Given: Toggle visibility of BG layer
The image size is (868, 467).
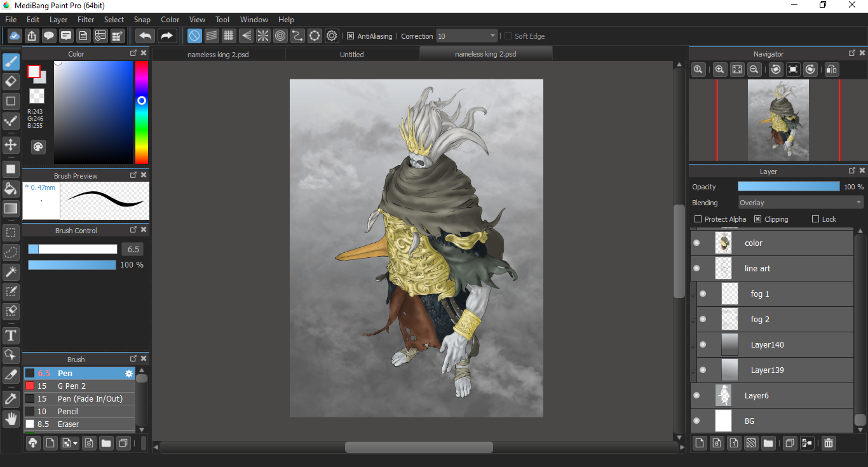Looking at the screenshot, I should click(696, 421).
